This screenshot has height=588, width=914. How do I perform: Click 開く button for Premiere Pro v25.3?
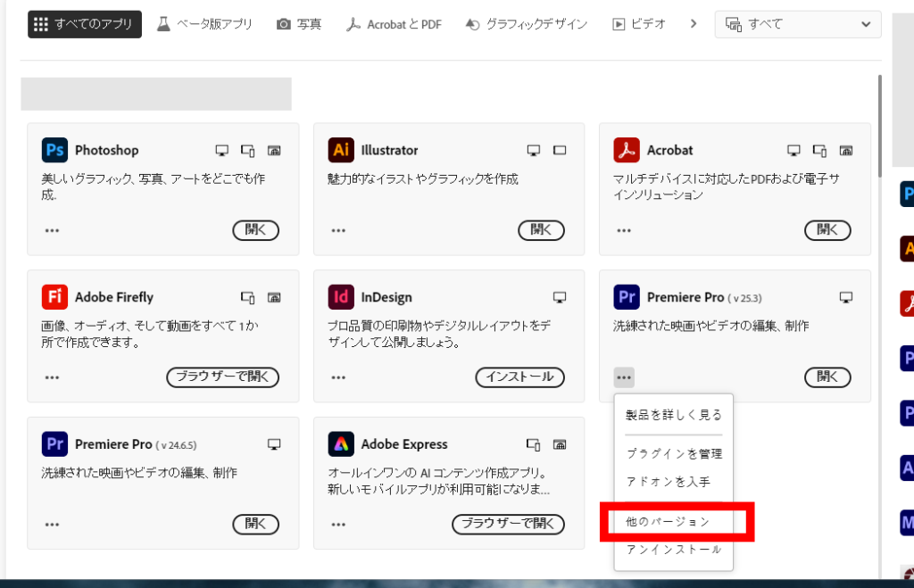coord(827,377)
